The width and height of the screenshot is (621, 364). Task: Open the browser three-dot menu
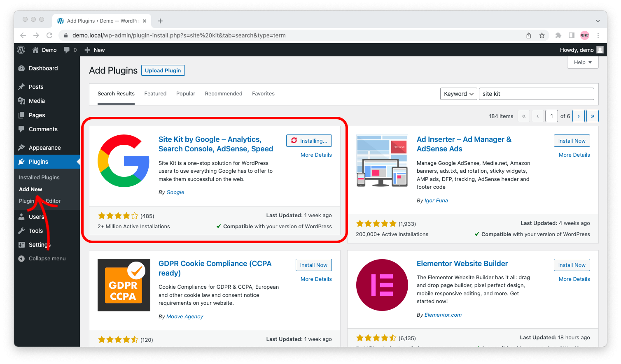598,35
